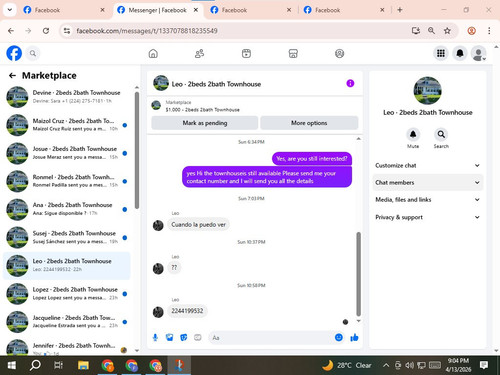
Task: Open the emoji picker in message box
Action: pyautogui.click(x=339, y=338)
